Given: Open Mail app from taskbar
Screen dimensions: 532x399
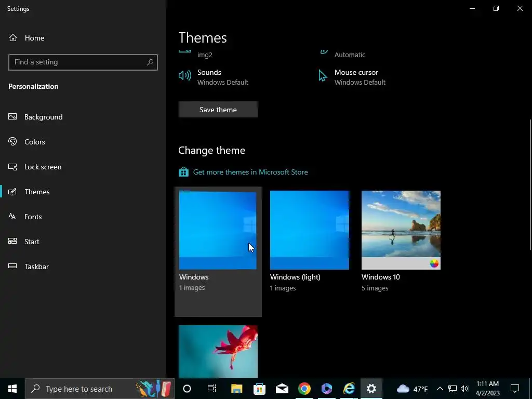Looking at the screenshot, I should [x=282, y=389].
